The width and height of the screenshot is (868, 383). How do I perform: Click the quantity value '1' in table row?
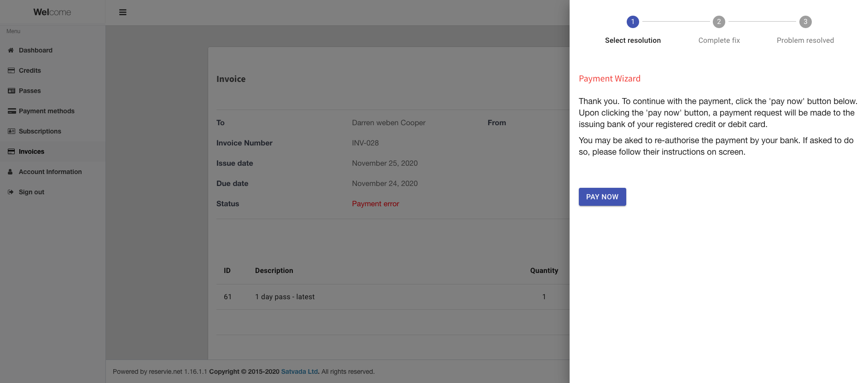544,297
